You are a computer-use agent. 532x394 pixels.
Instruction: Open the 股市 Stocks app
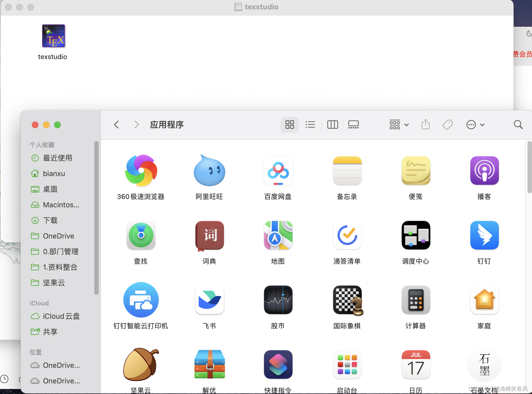[x=278, y=300]
